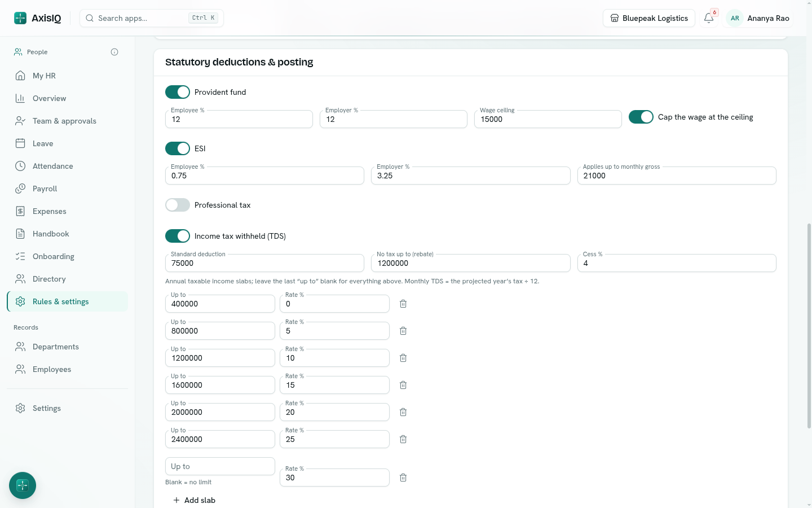
Task: Delete the 400000 tax slab
Action: [403, 304]
